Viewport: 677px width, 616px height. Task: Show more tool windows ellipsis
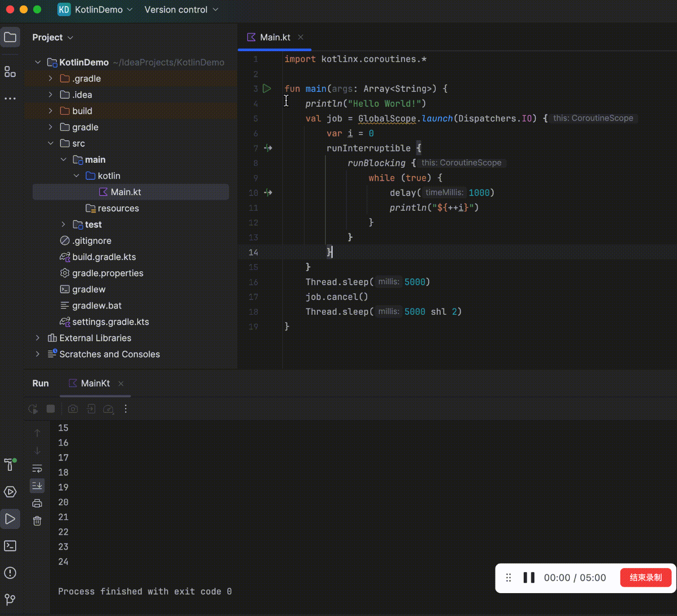pyautogui.click(x=10, y=98)
